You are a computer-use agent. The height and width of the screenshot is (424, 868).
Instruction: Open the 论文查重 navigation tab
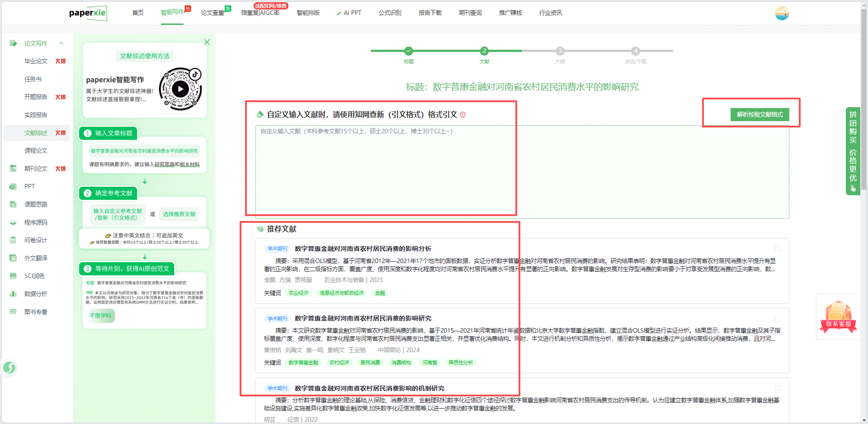(212, 13)
